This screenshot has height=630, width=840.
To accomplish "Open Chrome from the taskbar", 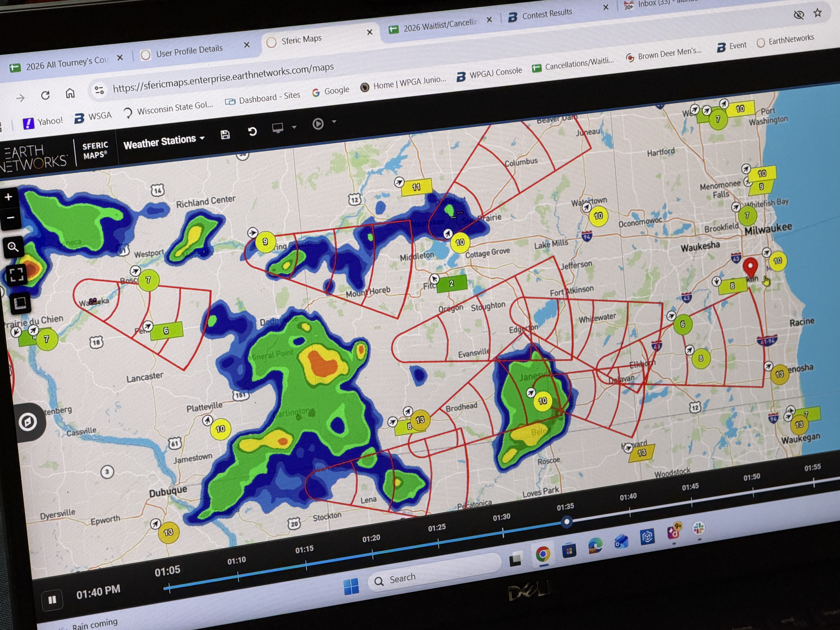I will click(x=543, y=554).
